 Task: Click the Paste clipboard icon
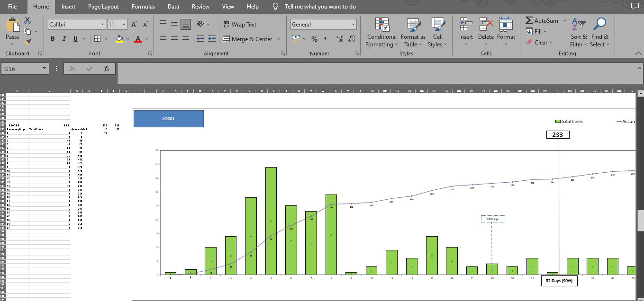click(x=12, y=25)
